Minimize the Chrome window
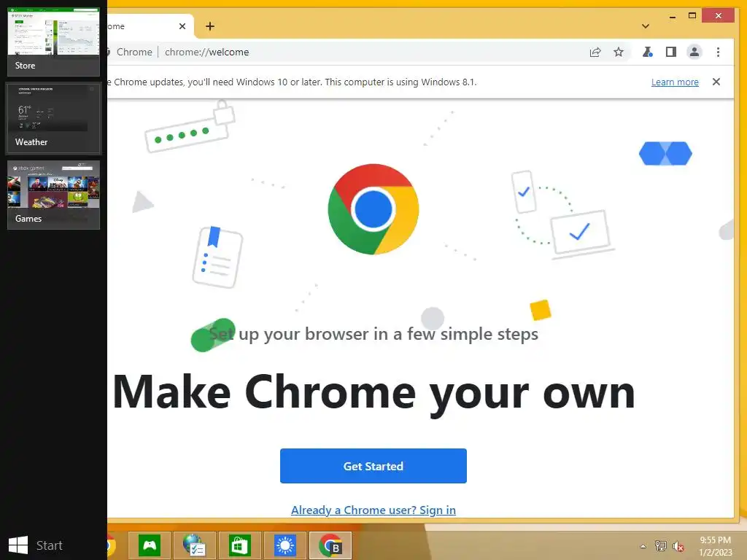Screen dimensions: 747x560 pyautogui.click(x=672, y=16)
